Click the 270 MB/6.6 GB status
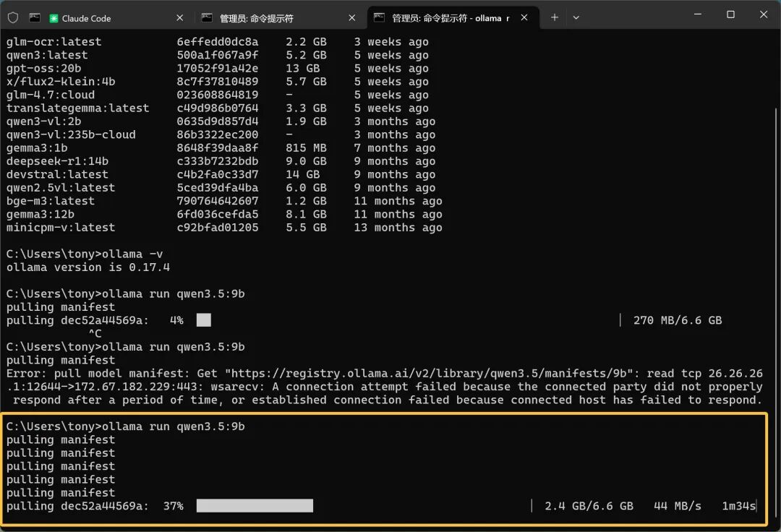 pyautogui.click(x=678, y=320)
